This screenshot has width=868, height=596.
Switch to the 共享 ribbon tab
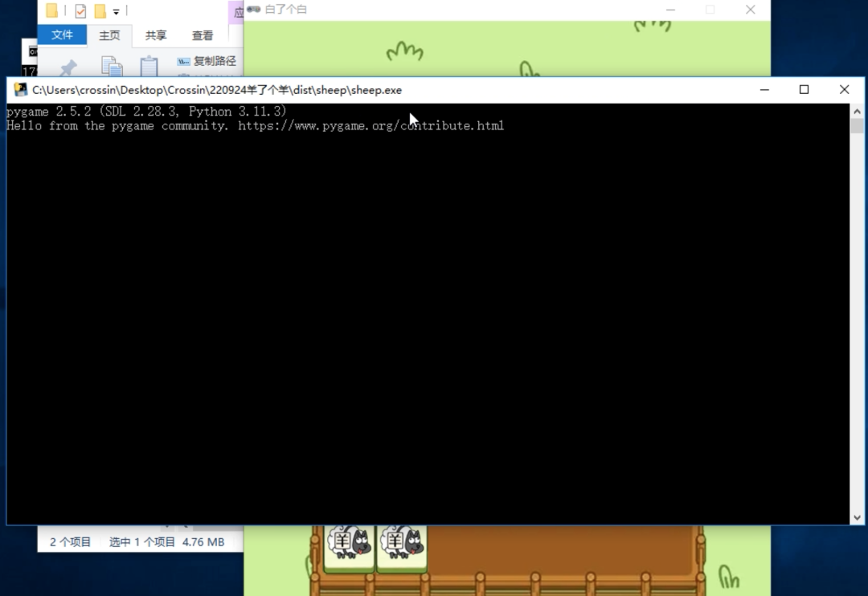(x=156, y=35)
